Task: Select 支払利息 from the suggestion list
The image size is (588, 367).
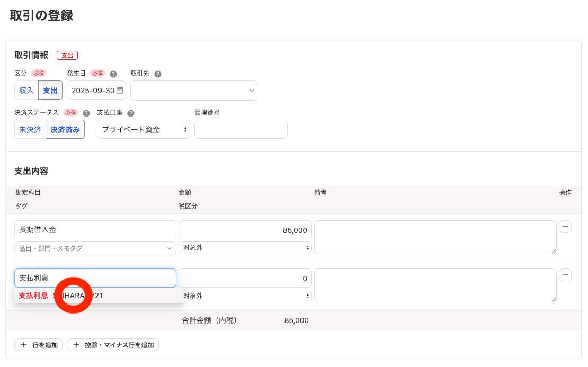Action: pos(99,295)
